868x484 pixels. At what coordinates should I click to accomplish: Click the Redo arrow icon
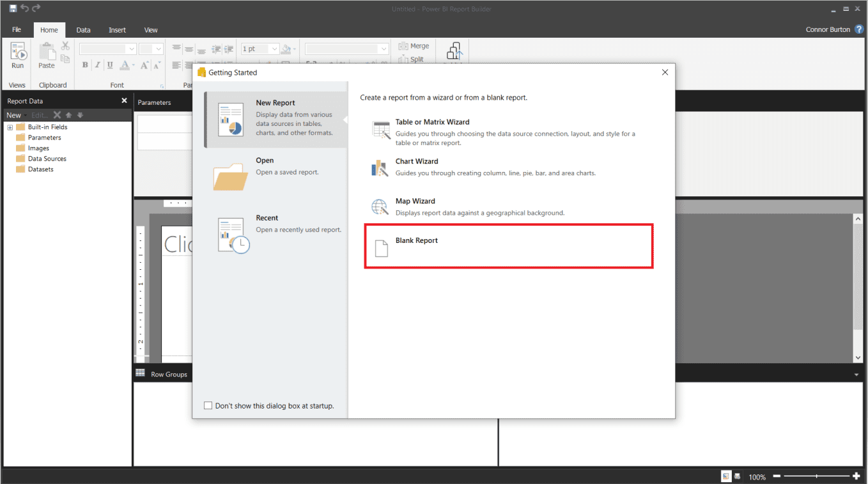tap(36, 8)
